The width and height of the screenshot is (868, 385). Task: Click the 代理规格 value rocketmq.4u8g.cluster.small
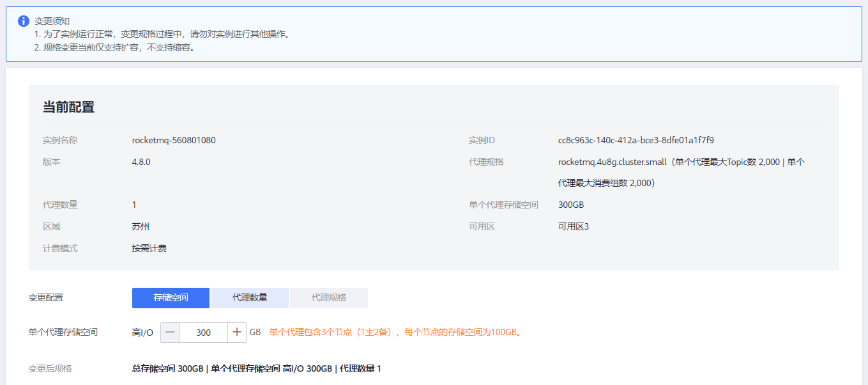pyautogui.click(x=681, y=173)
